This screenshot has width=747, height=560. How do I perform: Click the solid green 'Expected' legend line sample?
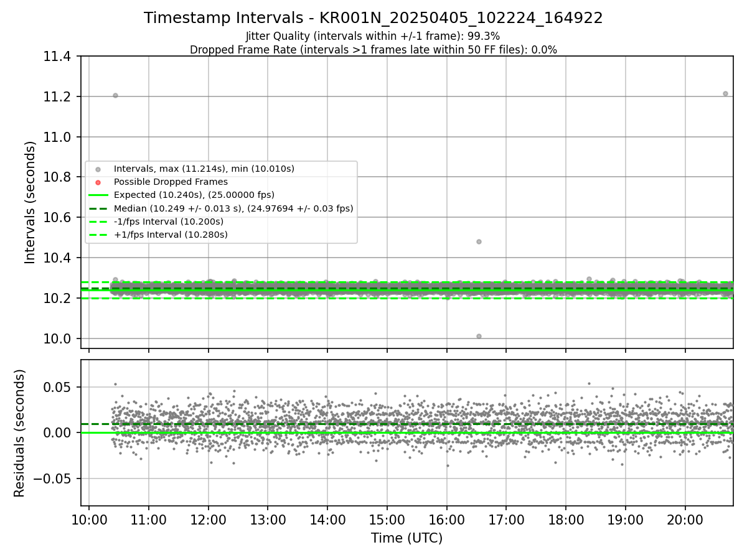(98, 195)
